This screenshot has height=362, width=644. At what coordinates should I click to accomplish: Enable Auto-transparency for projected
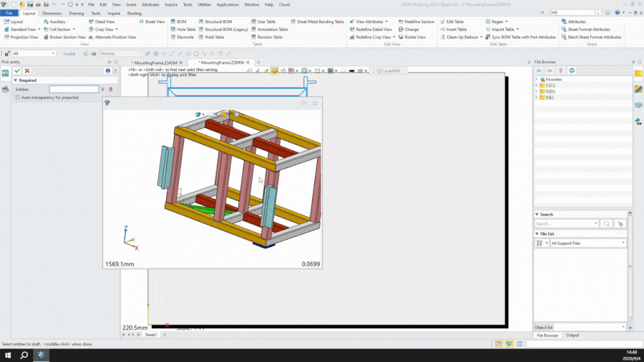click(x=18, y=98)
